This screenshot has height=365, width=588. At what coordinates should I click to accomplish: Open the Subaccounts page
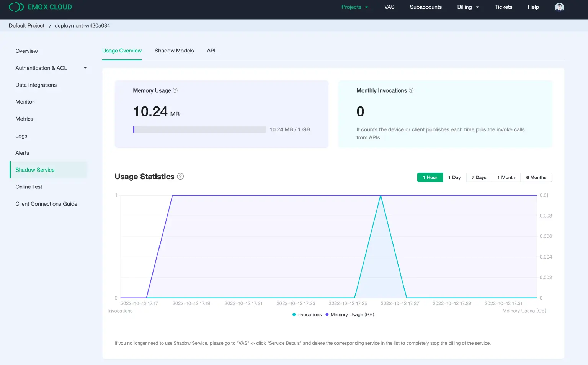(x=426, y=7)
